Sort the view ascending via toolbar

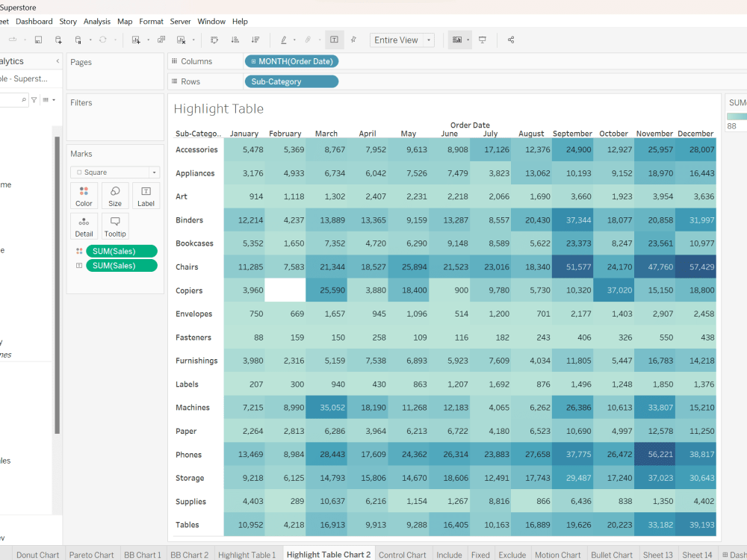[x=236, y=40]
